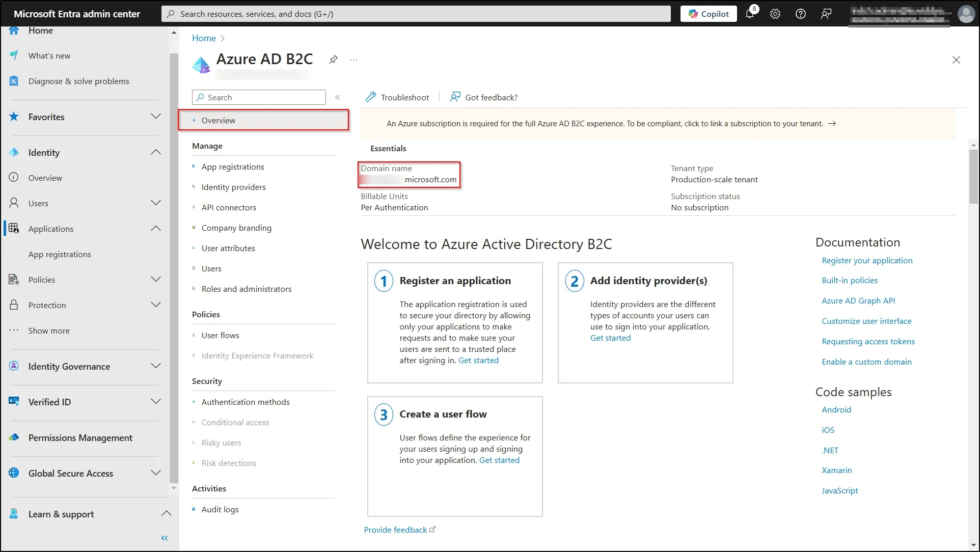This screenshot has width=980, height=552.
Task: Open the help question mark icon
Action: tap(800, 14)
